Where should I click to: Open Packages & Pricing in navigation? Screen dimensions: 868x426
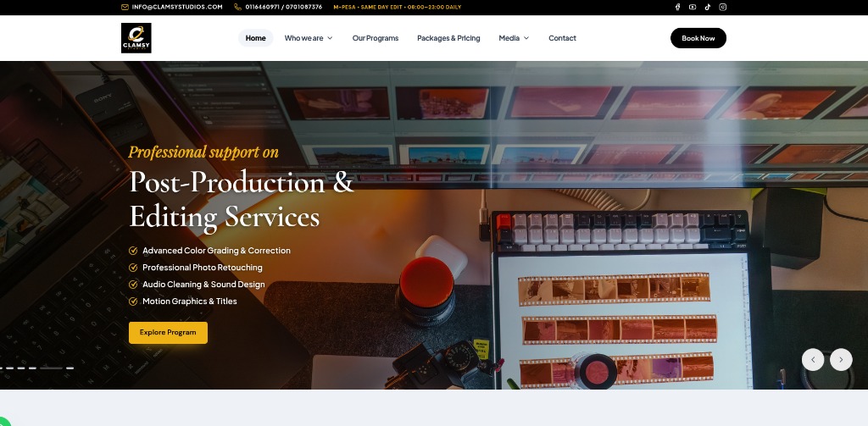tap(448, 38)
